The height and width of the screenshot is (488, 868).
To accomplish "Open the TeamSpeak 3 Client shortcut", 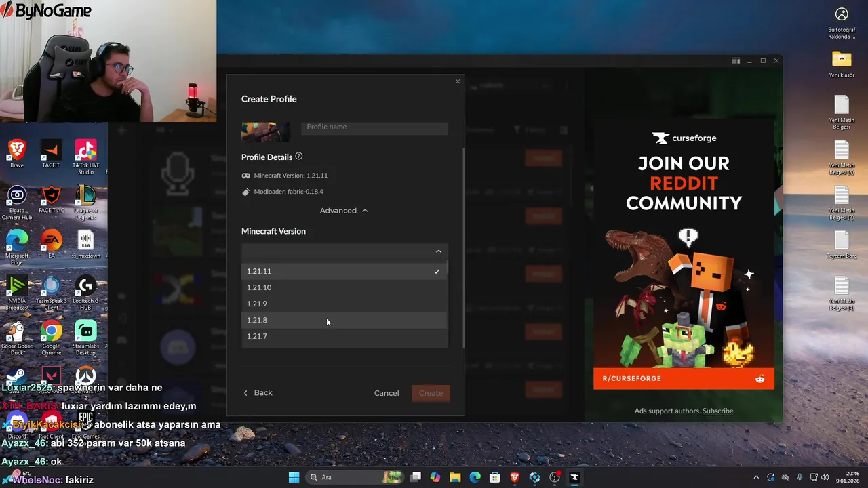I will [x=51, y=293].
